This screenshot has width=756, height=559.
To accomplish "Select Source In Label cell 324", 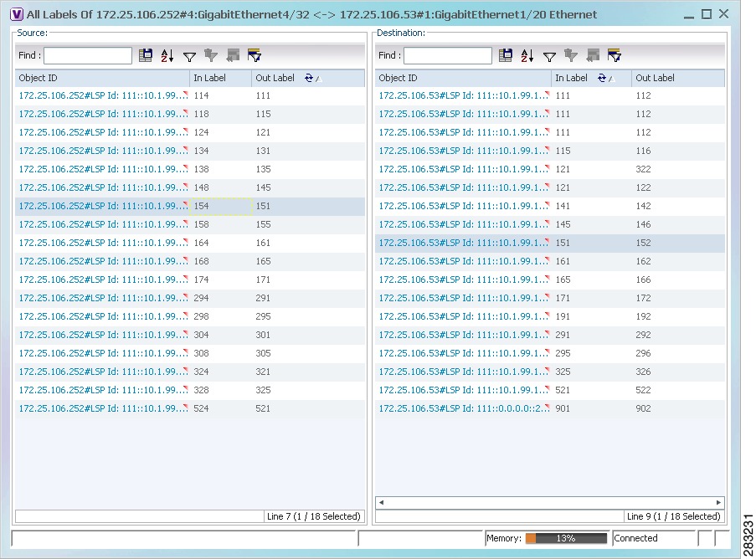I will click(220, 372).
